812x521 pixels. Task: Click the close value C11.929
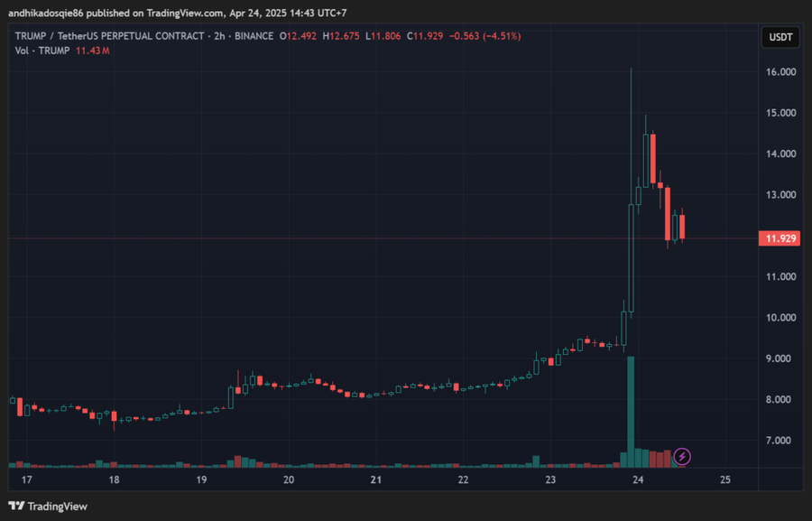coord(425,36)
